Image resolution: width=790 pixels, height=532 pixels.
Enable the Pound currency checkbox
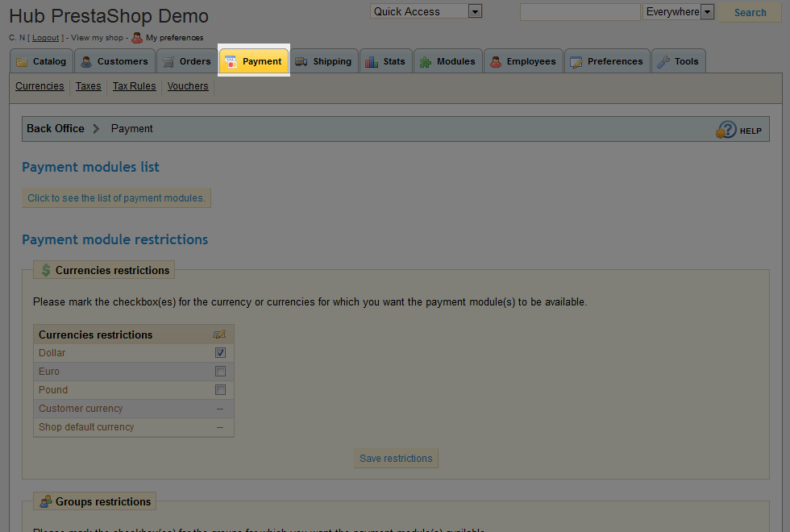coord(220,390)
